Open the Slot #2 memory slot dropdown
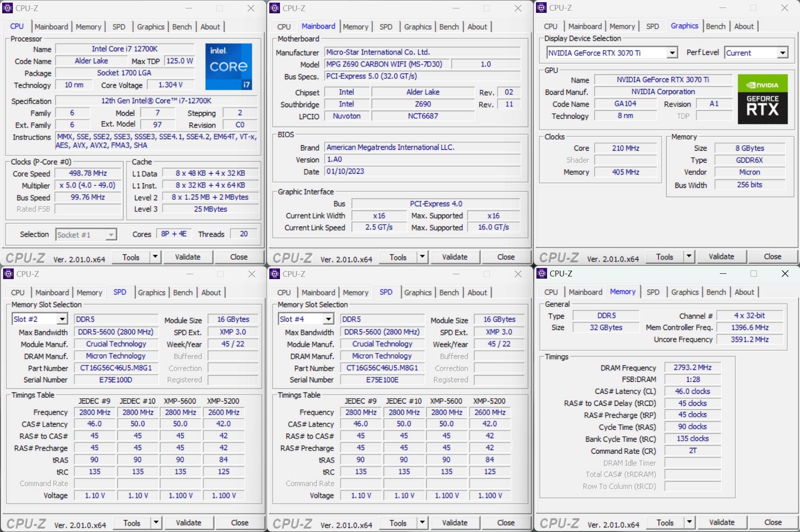Viewport: 800px width, 532px height. pyautogui.click(x=62, y=319)
